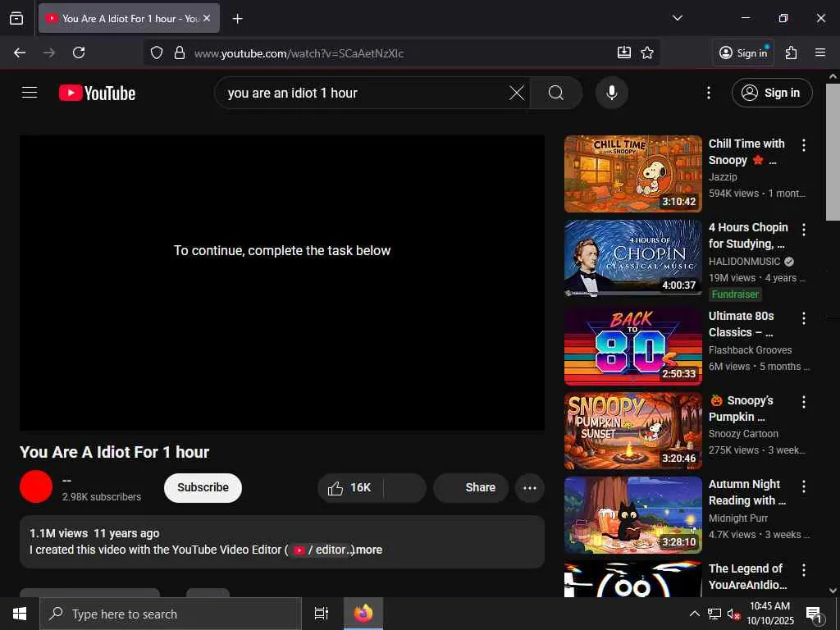
Task: Click the address bar URL
Action: tap(299, 53)
